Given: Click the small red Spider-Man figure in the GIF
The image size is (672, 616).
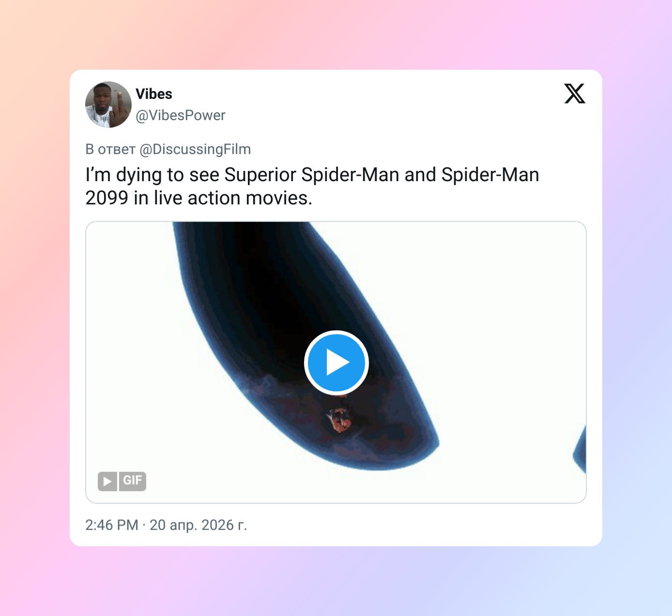Looking at the screenshot, I should (x=339, y=419).
